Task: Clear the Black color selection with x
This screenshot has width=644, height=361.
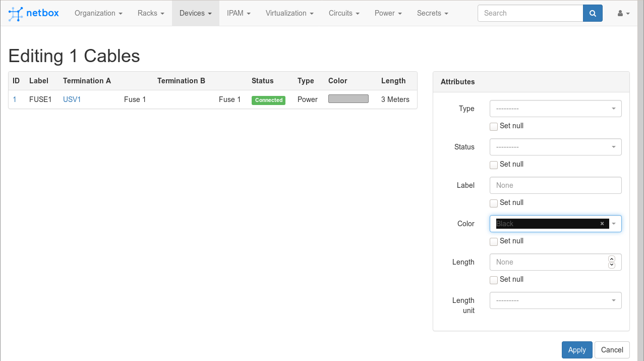Action: pyautogui.click(x=602, y=224)
